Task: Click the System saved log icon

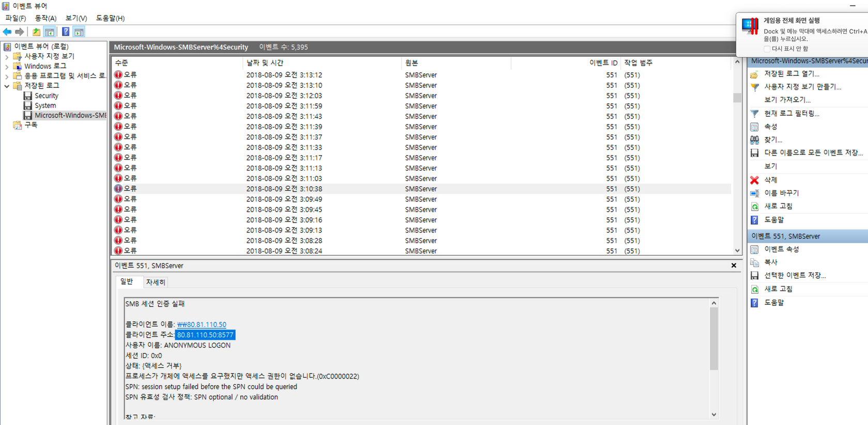Action: [x=28, y=105]
